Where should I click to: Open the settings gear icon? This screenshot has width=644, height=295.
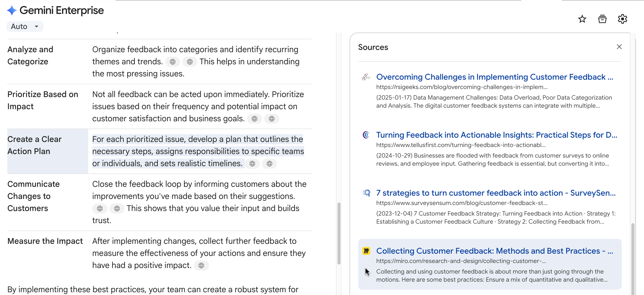click(x=622, y=19)
